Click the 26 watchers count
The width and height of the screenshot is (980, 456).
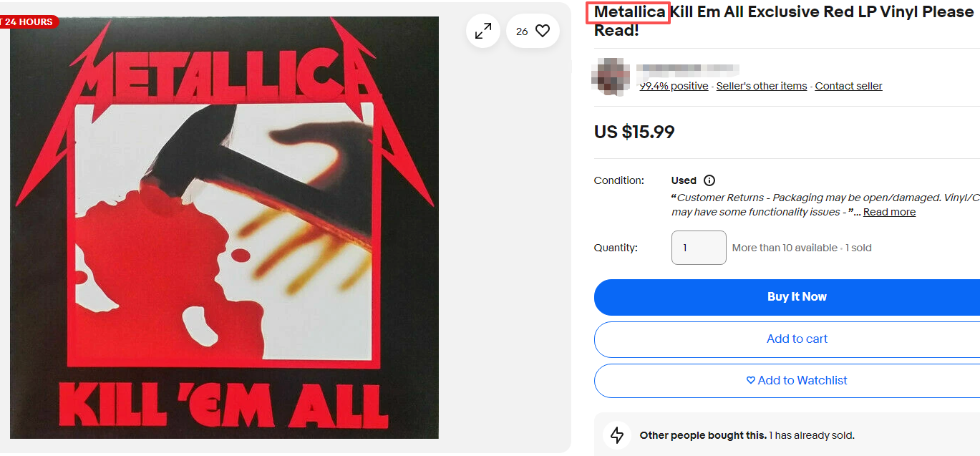pyautogui.click(x=522, y=31)
